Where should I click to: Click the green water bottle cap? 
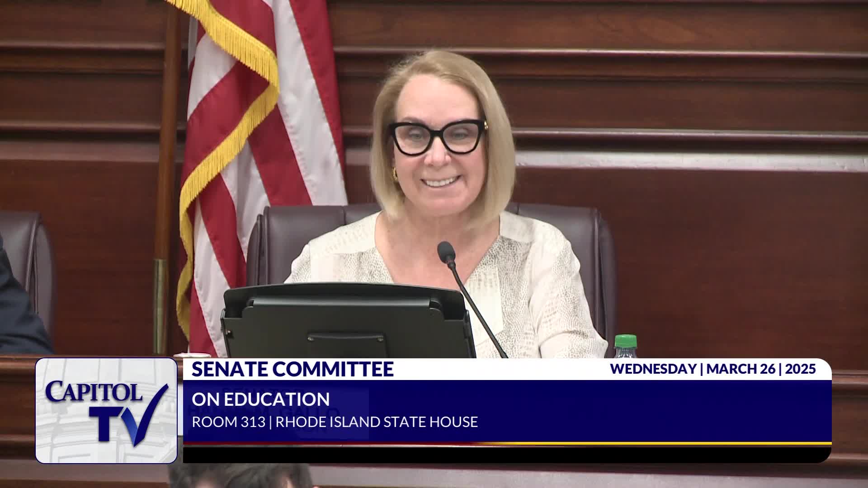click(626, 340)
